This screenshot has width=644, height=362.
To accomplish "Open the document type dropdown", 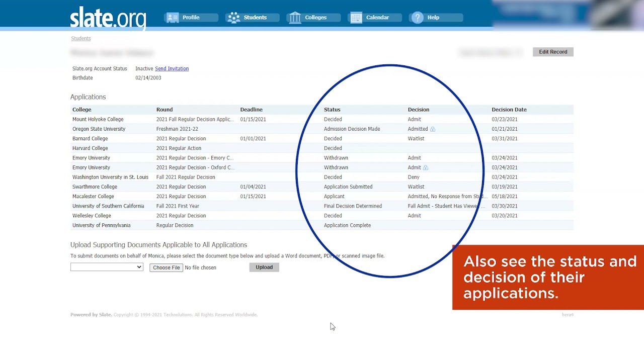I will (x=107, y=267).
